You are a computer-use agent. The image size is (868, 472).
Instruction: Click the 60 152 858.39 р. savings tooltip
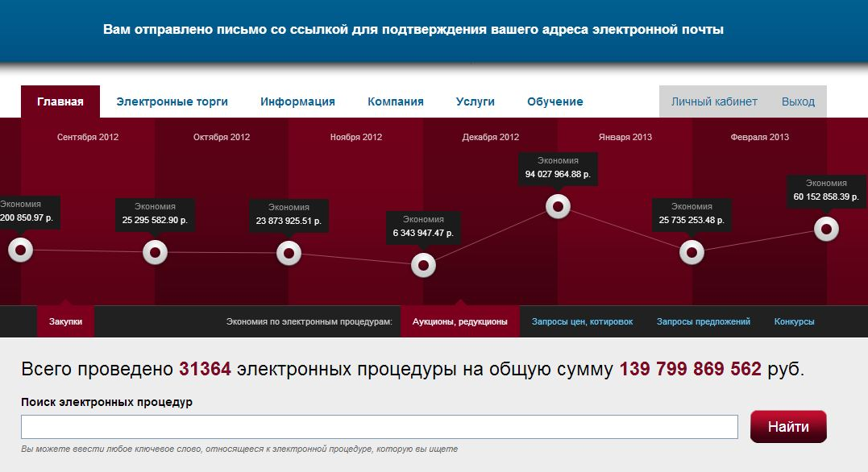tap(826, 191)
